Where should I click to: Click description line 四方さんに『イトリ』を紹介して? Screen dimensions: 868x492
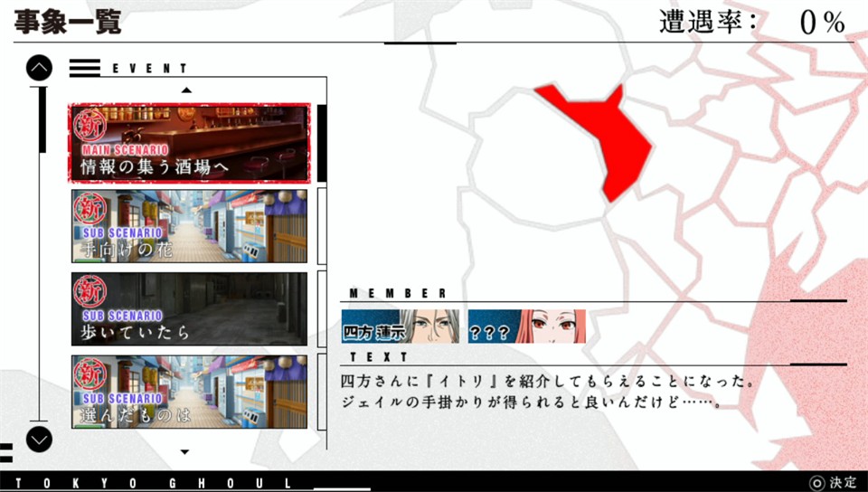[548, 382]
